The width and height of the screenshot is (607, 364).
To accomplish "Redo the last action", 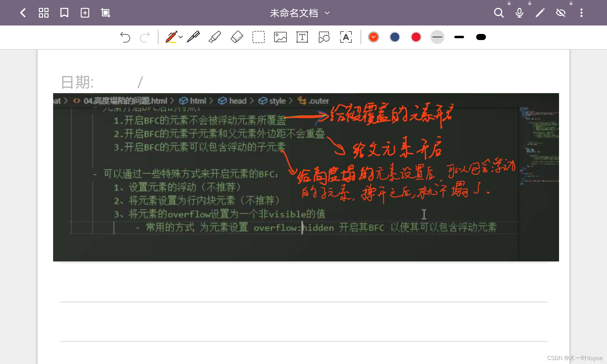I will 145,37.
